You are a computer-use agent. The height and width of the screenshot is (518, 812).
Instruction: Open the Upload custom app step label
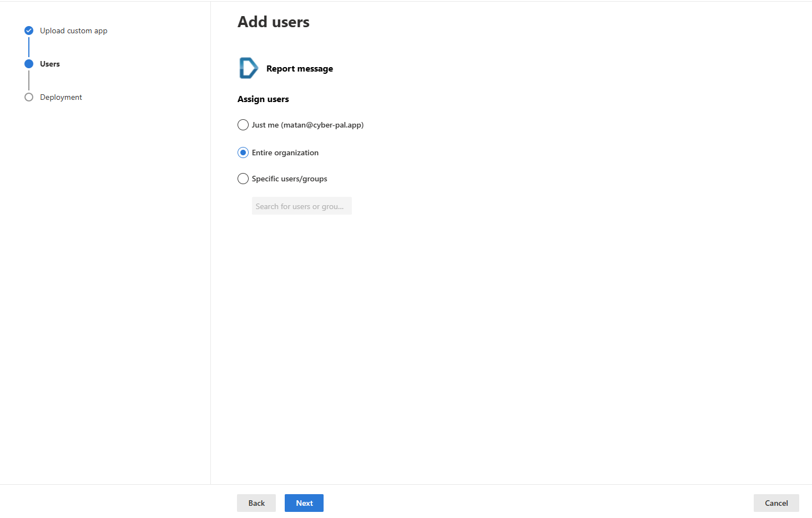tap(74, 31)
